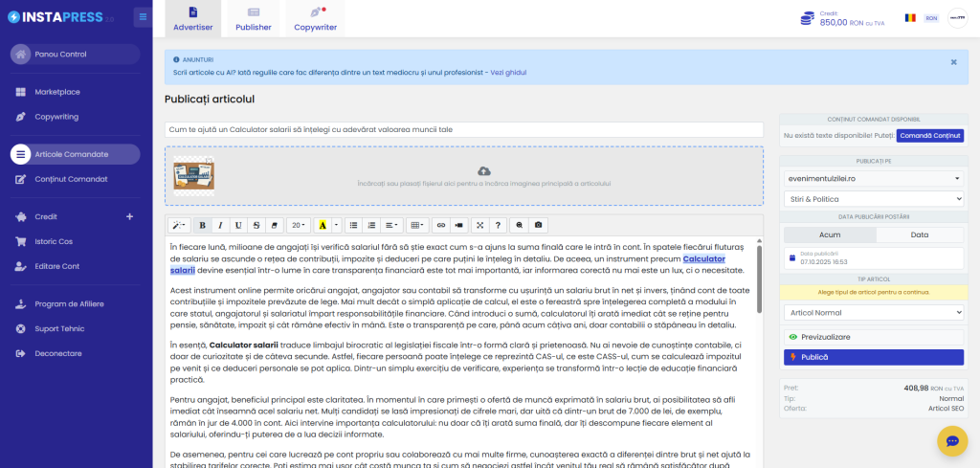The height and width of the screenshot is (468, 980).
Task: Open Marketplace from the sidebar
Action: click(57, 92)
